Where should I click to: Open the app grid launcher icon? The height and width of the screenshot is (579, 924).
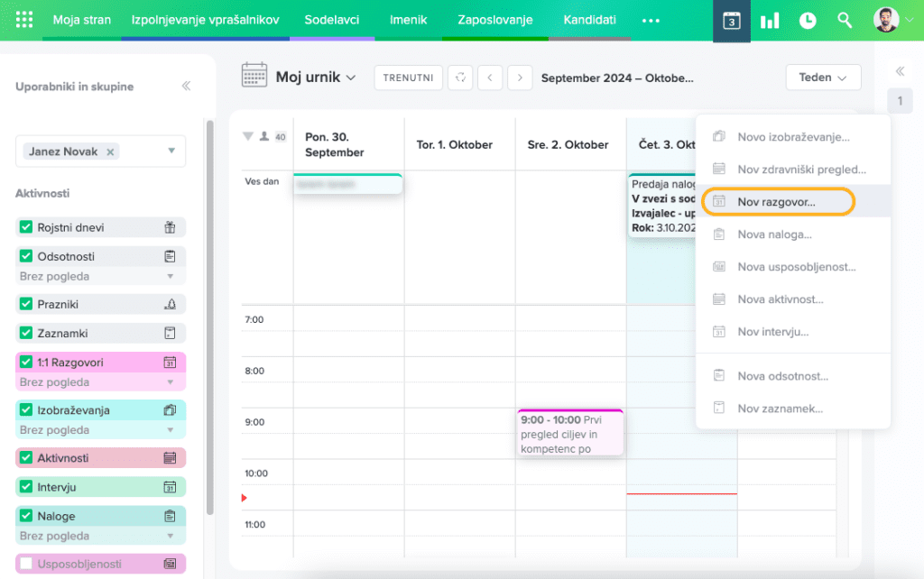click(x=24, y=20)
